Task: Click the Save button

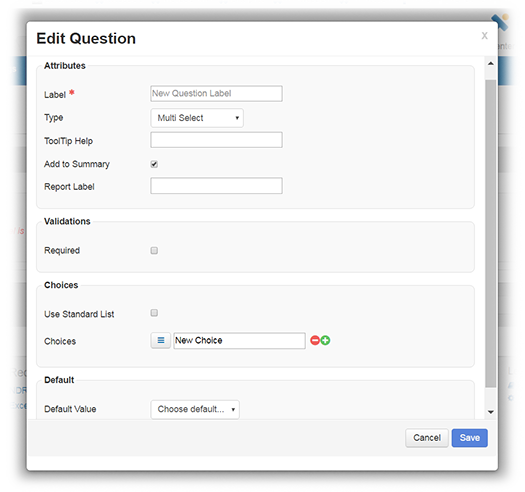Action: [x=469, y=438]
